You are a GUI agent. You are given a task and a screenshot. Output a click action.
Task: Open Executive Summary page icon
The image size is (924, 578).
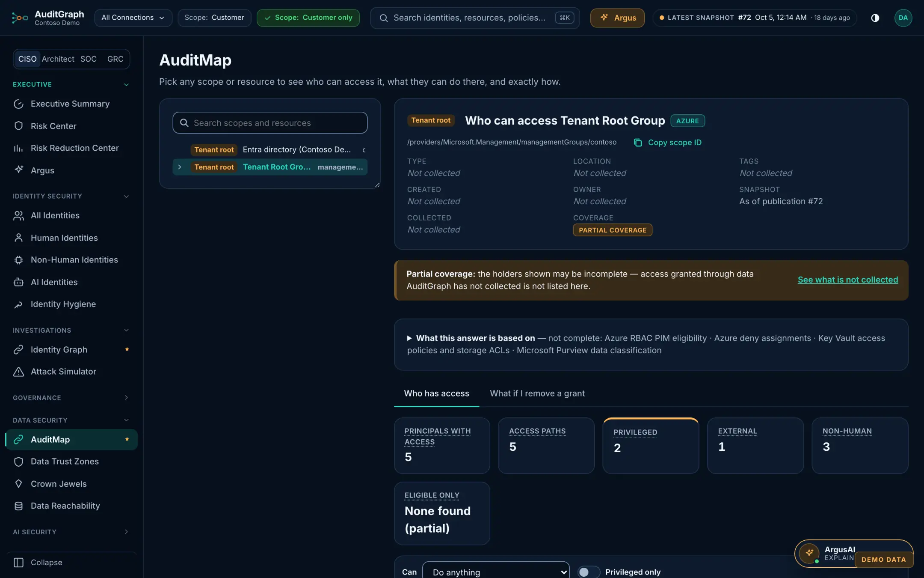click(x=18, y=104)
